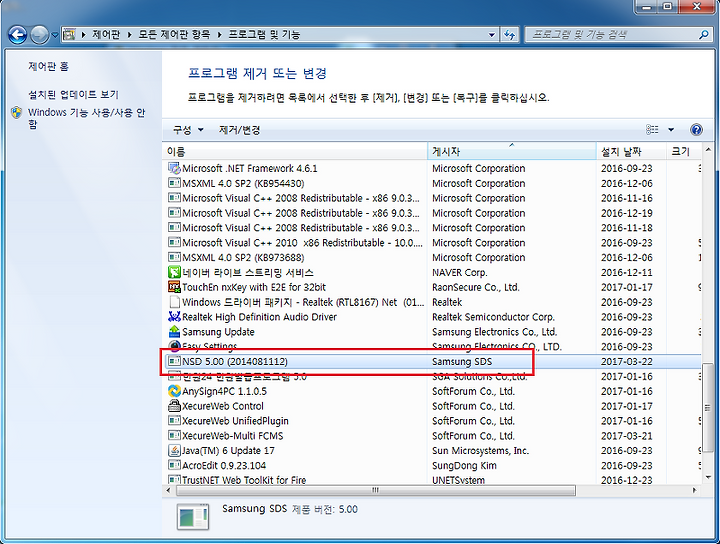
Task: Click Sun Microsystems, Inc. publisher cell
Action: coord(480,451)
